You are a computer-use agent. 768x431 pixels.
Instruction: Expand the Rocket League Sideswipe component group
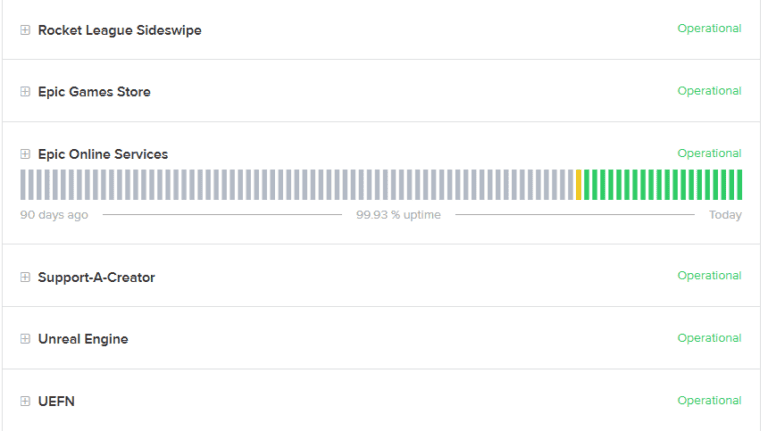[25, 30]
